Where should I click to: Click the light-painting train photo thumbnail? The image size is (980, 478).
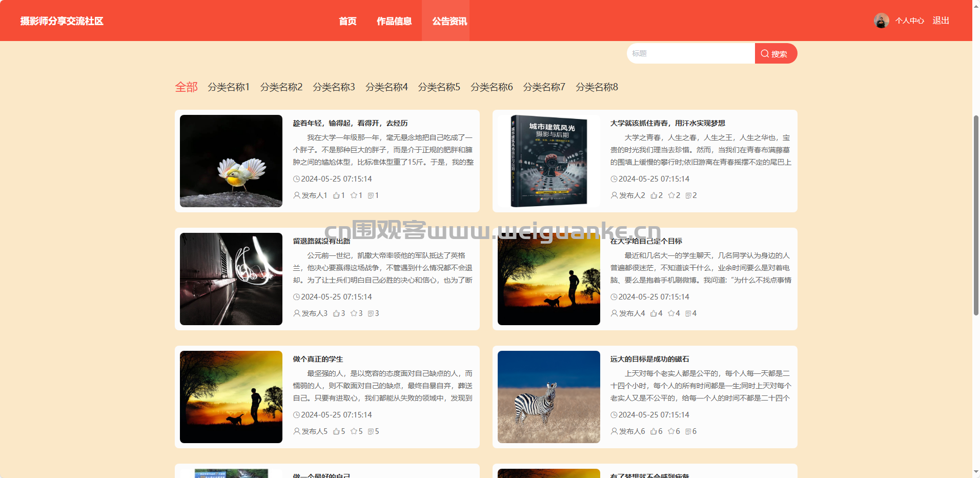[x=231, y=279]
